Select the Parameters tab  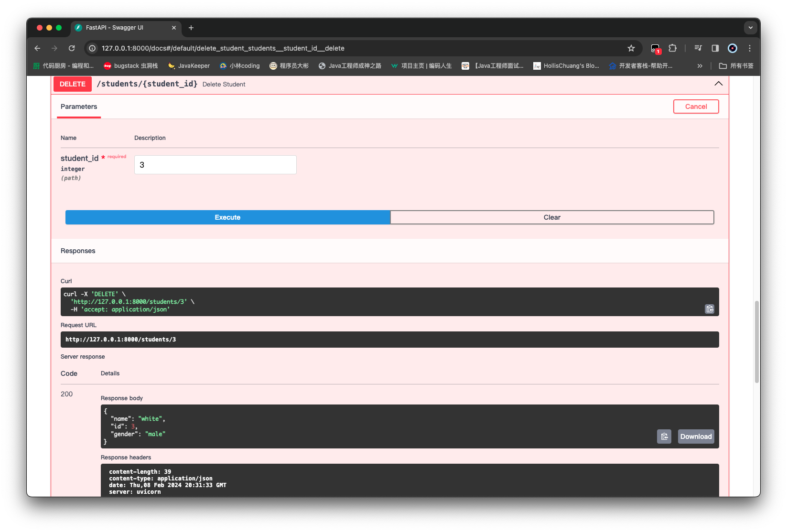pyautogui.click(x=79, y=106)
